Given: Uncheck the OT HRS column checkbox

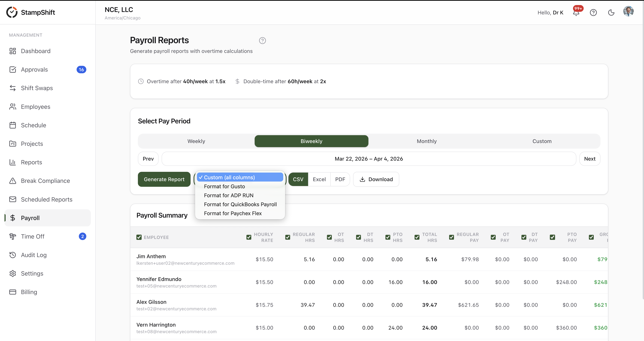Looking at the screenshot, I should 330,237.
